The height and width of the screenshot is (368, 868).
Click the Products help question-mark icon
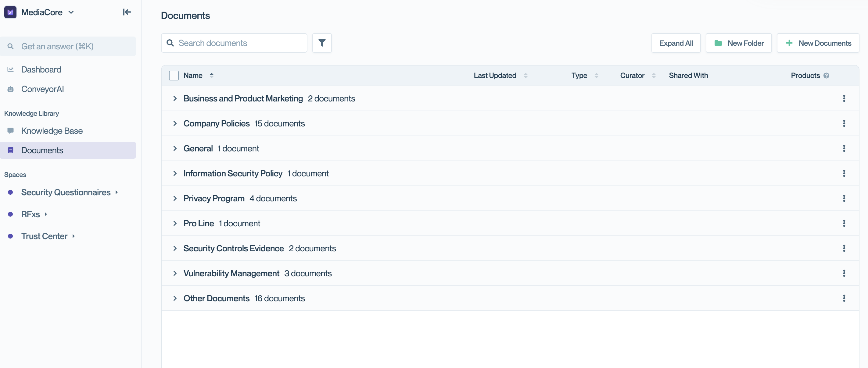826,76
